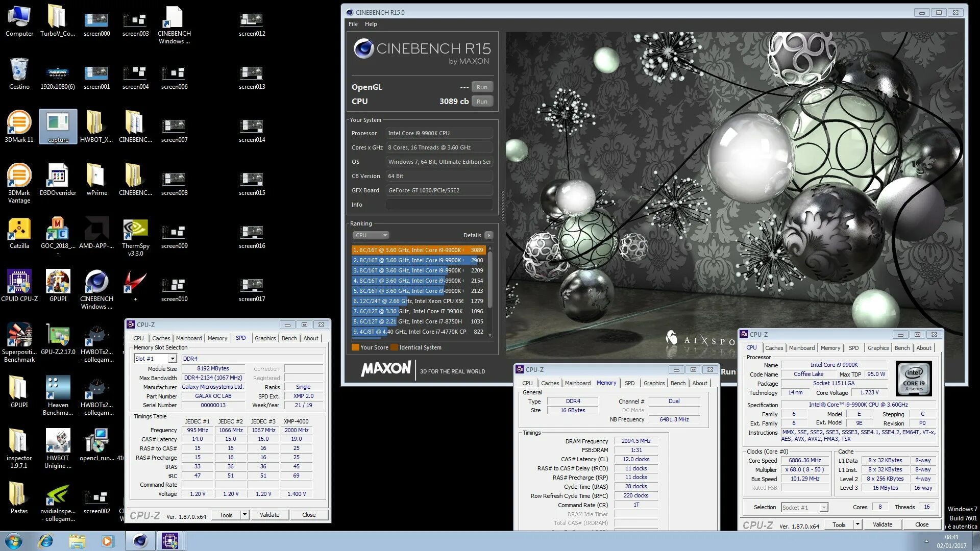Image resolution: width=980 pixels, height=551 pixels.
Task: Click the Cinebench icon in taskbar
Action: click(140, 541)
